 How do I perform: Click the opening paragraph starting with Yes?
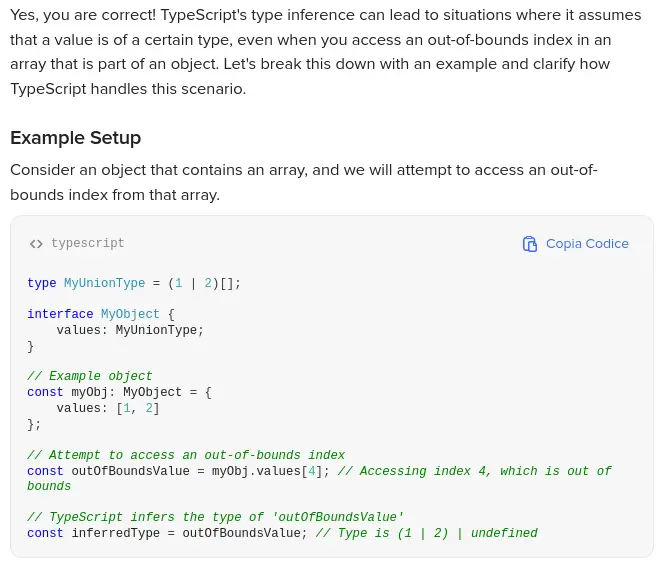tap(324, 51)
